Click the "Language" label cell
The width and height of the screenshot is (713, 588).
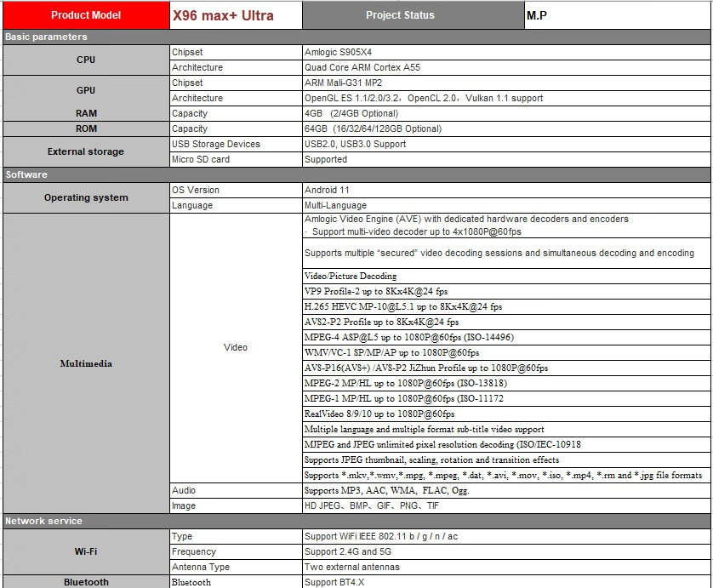coord(236,205)
